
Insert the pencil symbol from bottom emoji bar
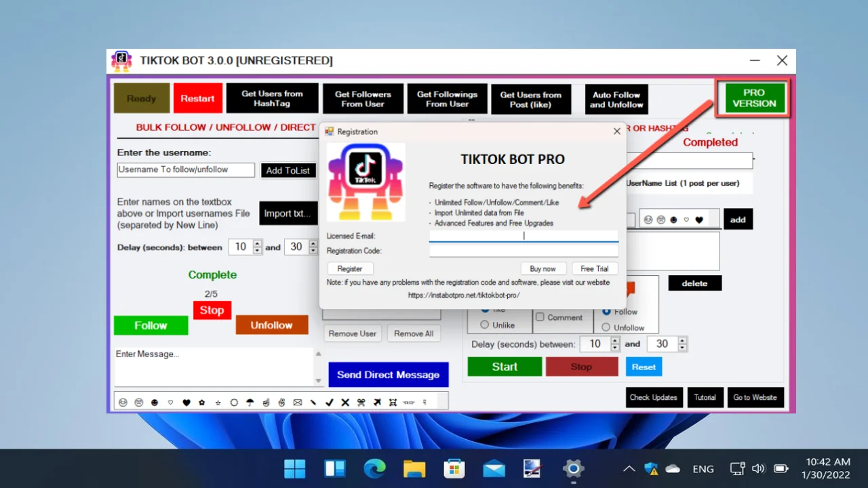pos(313,403)
